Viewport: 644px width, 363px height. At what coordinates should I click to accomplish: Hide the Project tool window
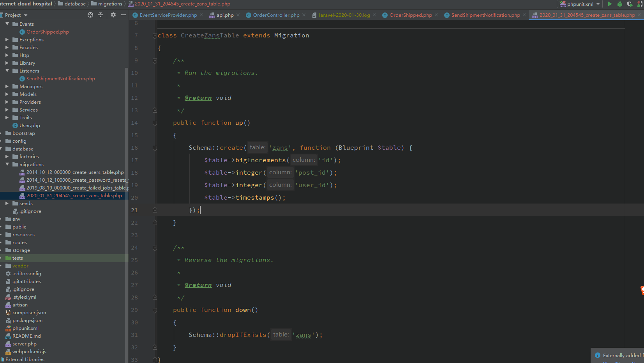(x=124, y=15)
